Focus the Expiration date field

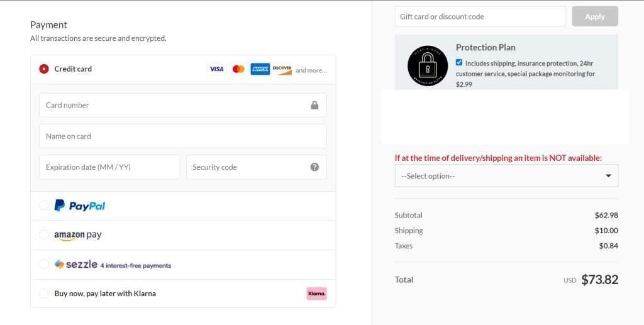[109, 167]
